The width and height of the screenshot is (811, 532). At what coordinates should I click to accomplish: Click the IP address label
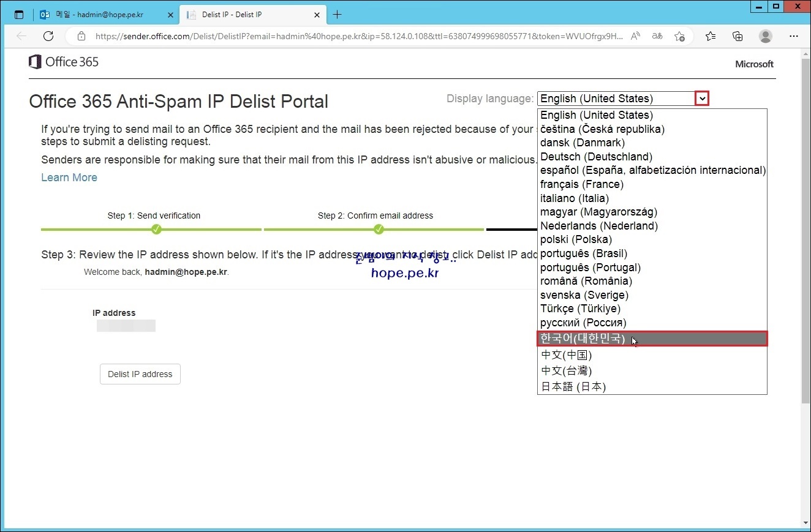(x=114, y=313)
